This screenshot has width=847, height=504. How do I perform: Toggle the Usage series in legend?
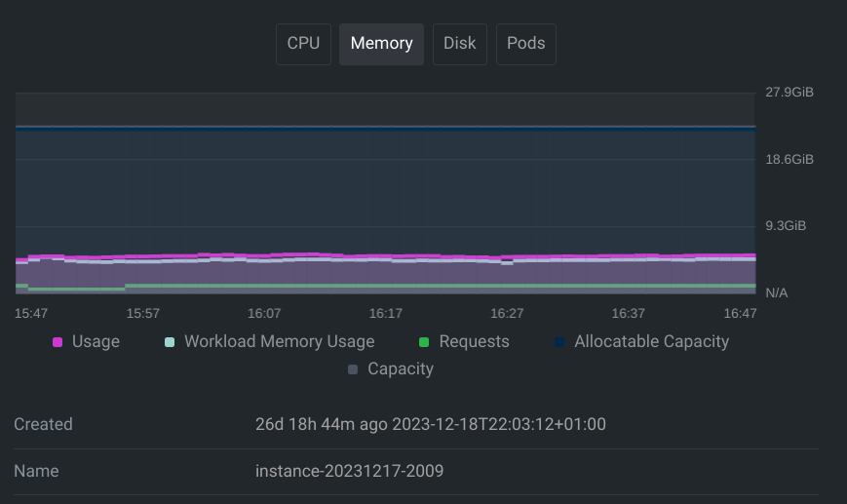tap(96, 342)
